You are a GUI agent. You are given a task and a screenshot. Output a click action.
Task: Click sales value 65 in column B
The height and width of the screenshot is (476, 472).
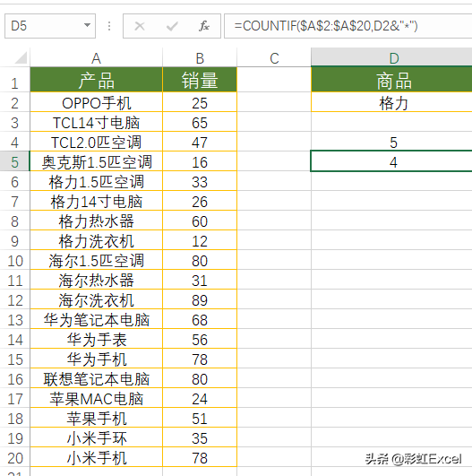(x=200, y=122)
